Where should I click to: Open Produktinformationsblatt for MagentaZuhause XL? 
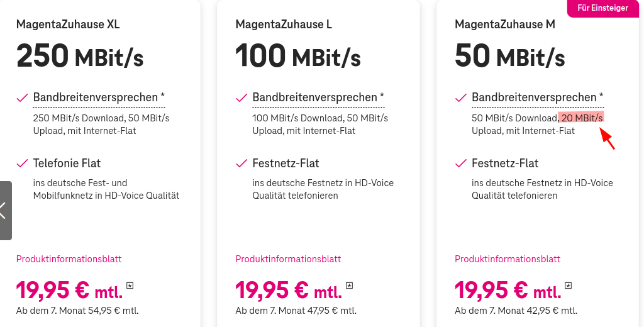point(69,259)
